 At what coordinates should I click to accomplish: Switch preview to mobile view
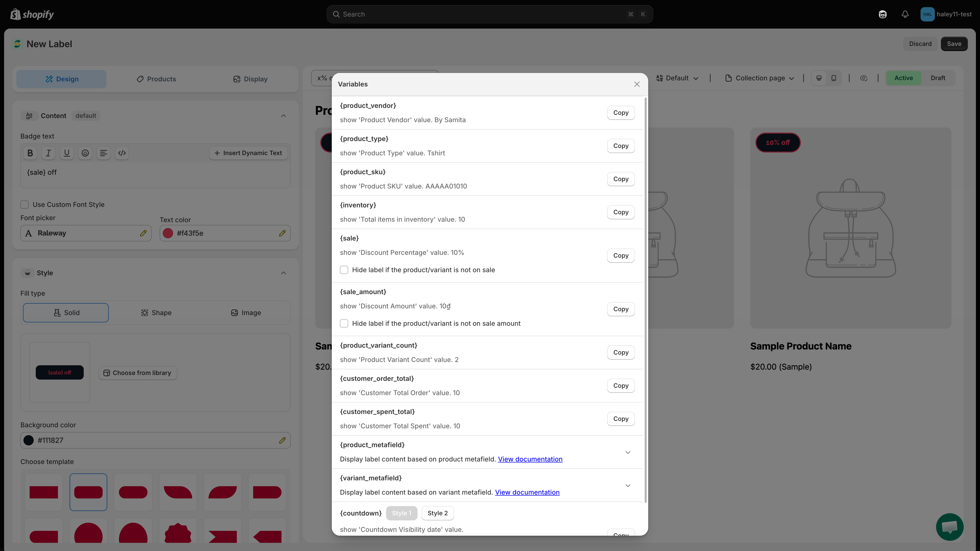coord(834,78)
